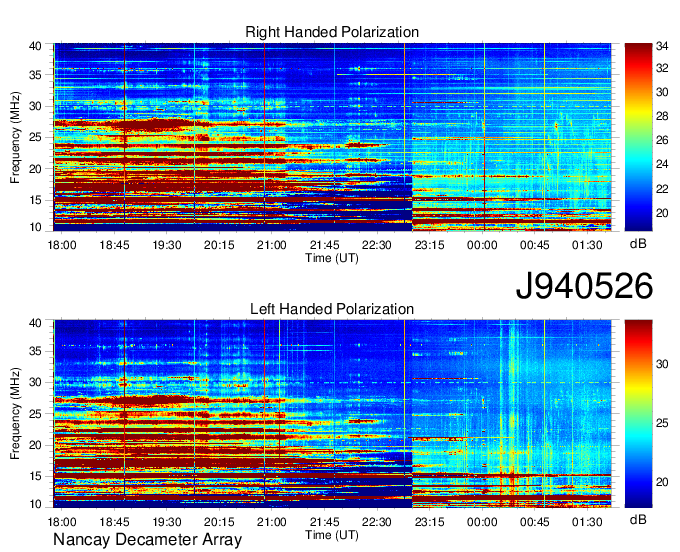Viewport: 680px width, 552px height.
Task: Click the 20:15 time tick of the Right Handed plot
Action: click(x=219, y=245)
